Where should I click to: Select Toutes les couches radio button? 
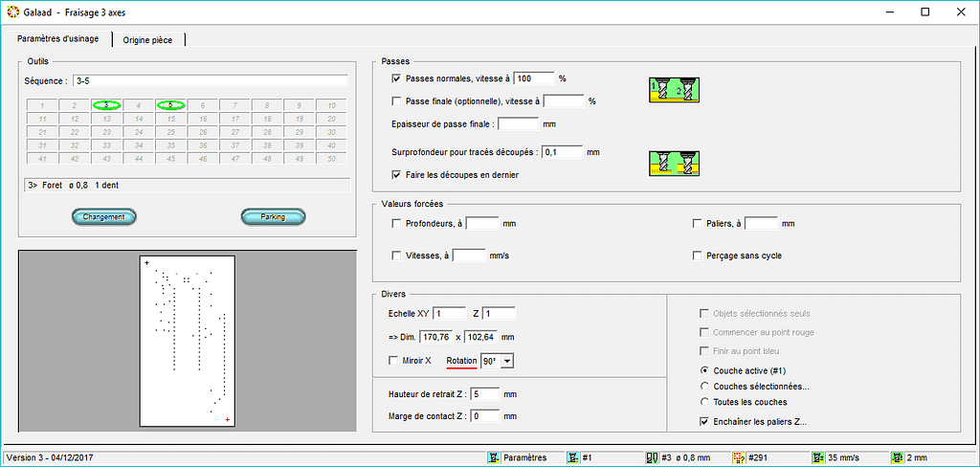(704, 402)
